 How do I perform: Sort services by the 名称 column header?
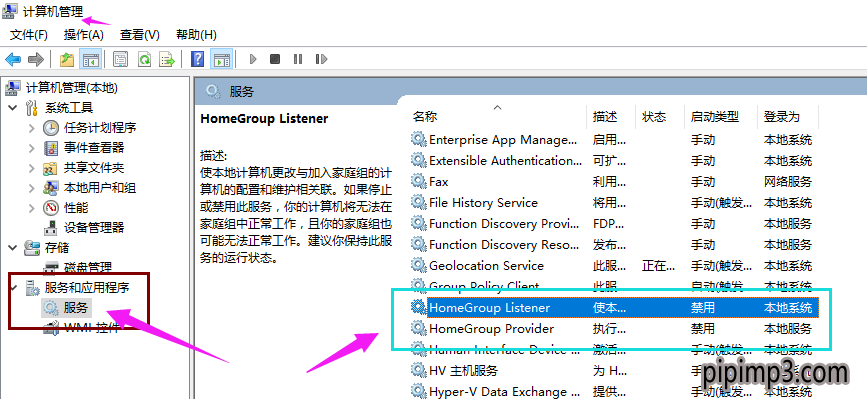coord(425,117)
